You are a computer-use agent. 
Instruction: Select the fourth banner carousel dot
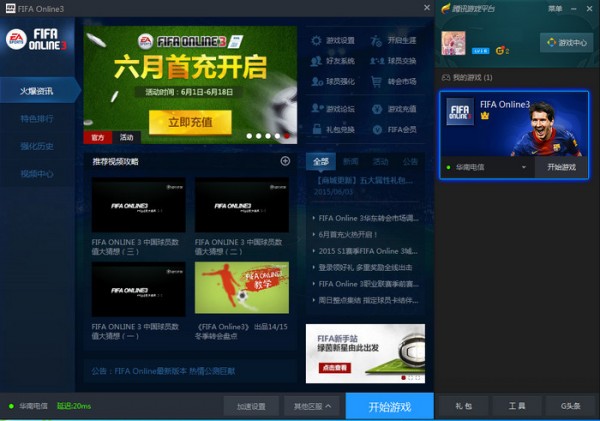pos(277,136)
